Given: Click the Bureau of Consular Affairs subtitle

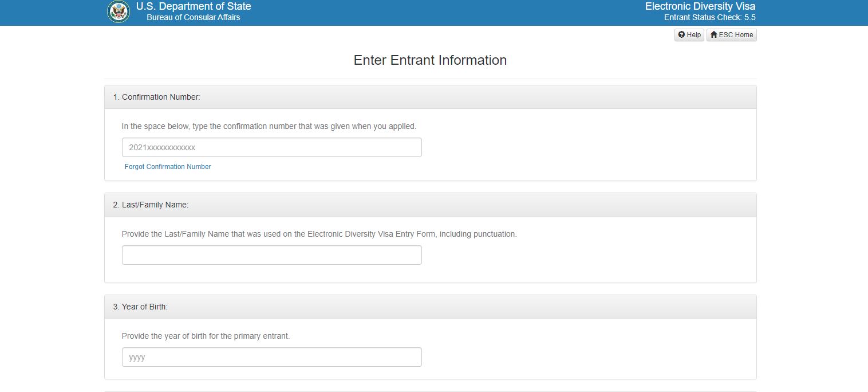Looking at the screenshot, I should [x=193, y=18].
